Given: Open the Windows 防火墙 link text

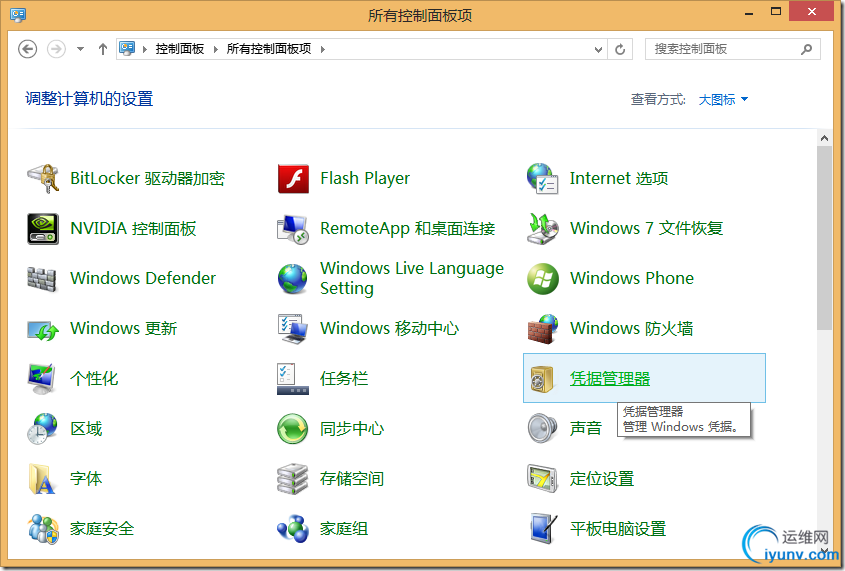Looking at the screenshot, I should 632,329.
